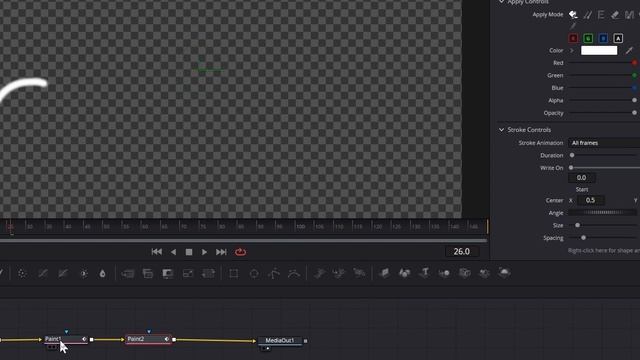Add a Rectangle mask from toolbar
Screen dimensions: 640x360
pyautogui.click(x=233, y=273)
